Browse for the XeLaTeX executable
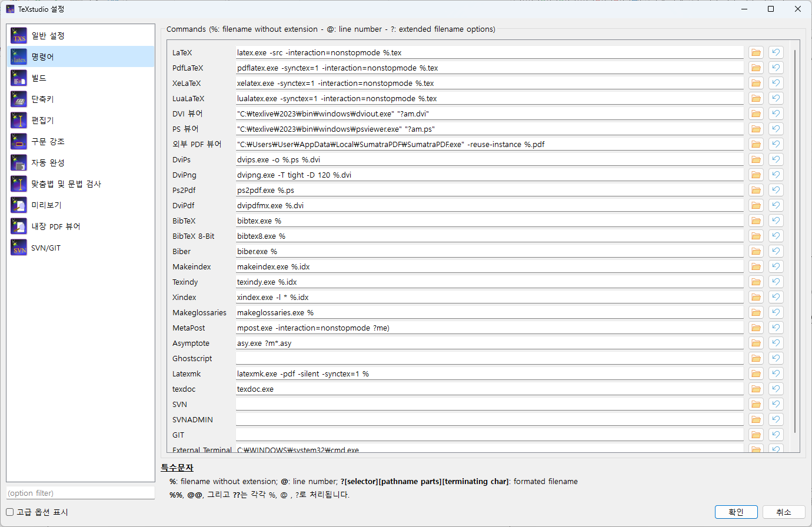Screen dimensions: 812x527 [756, 83]
